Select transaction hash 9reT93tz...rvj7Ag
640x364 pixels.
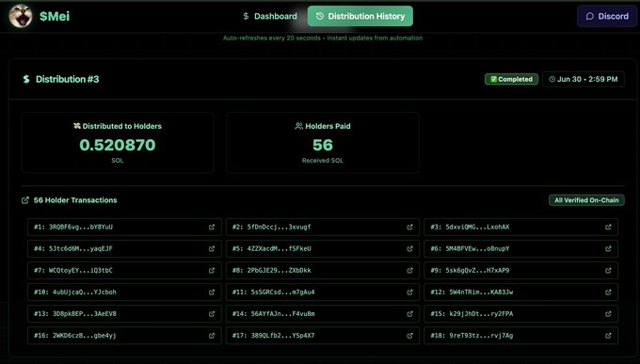coord(481,336)
